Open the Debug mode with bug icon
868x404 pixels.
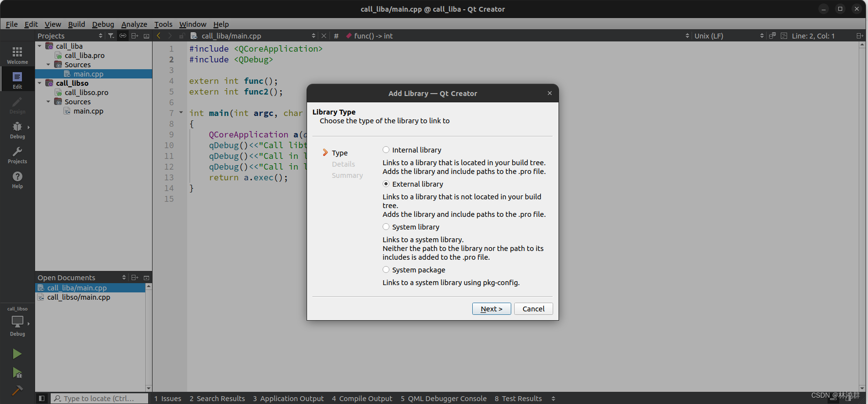click(x=17, y=130)
